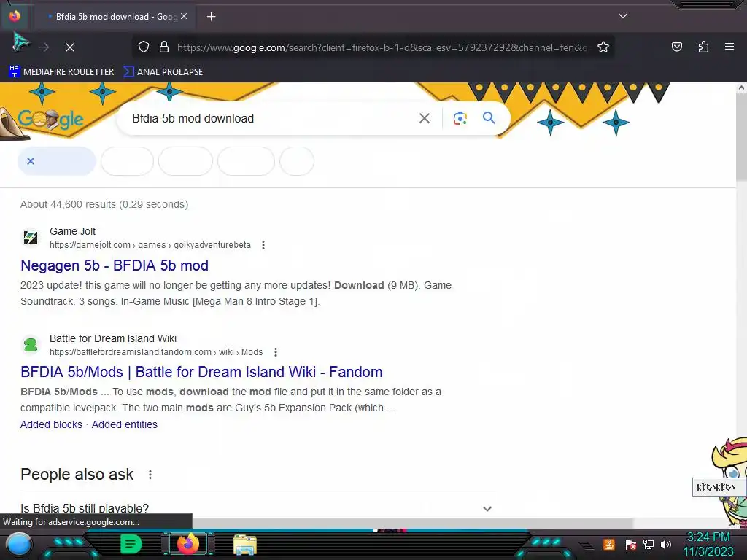Click the forward navigation arrow
This screenshot has width=747, height=560.
pyautogui.click(x=44, y=47)
